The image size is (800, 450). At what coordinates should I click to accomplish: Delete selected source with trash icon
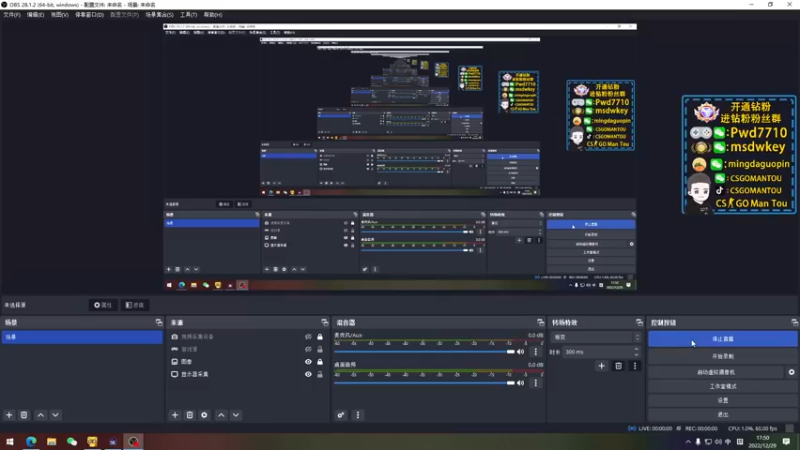[x=190, y=415]
